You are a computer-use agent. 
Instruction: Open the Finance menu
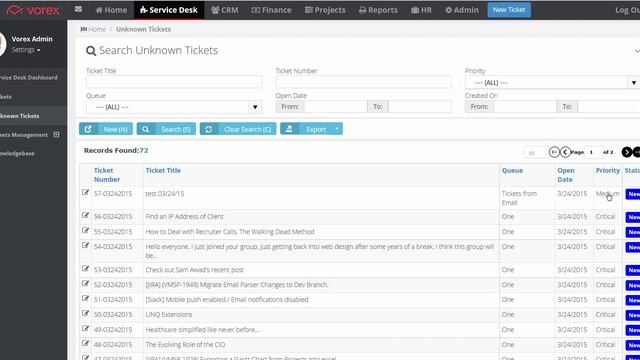271,10
